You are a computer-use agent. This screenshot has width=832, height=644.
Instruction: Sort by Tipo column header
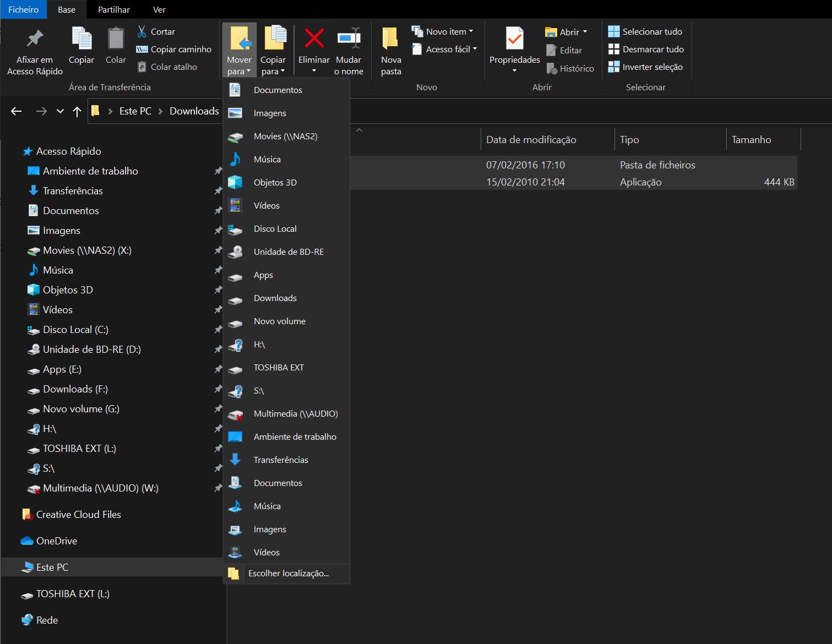click(670, 139)
